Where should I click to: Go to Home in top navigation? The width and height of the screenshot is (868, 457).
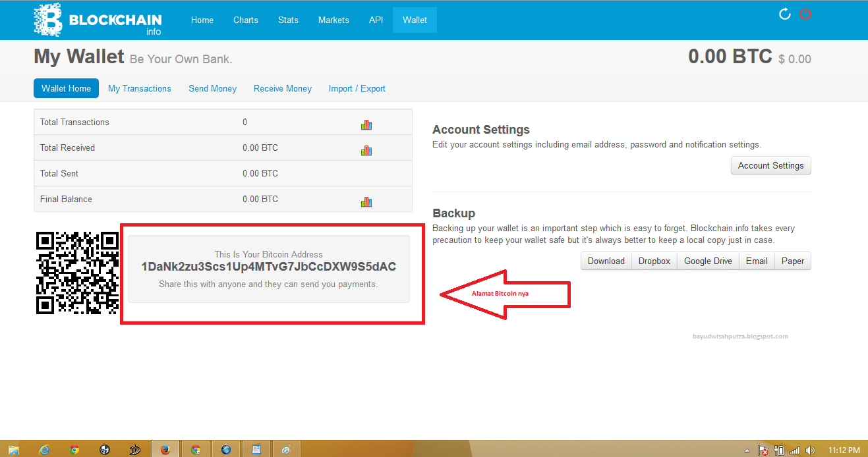[x=202, y=20]
